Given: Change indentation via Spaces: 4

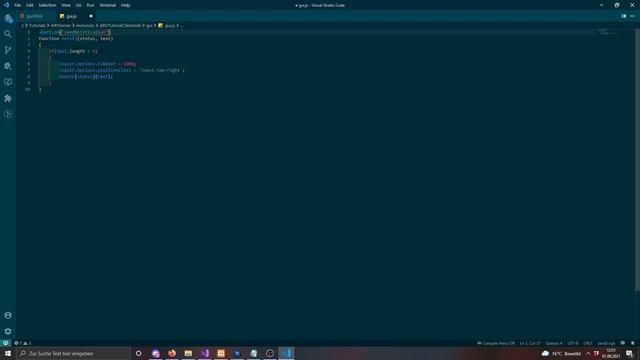Looking at the screenshot, I should (x=554, y=343).
